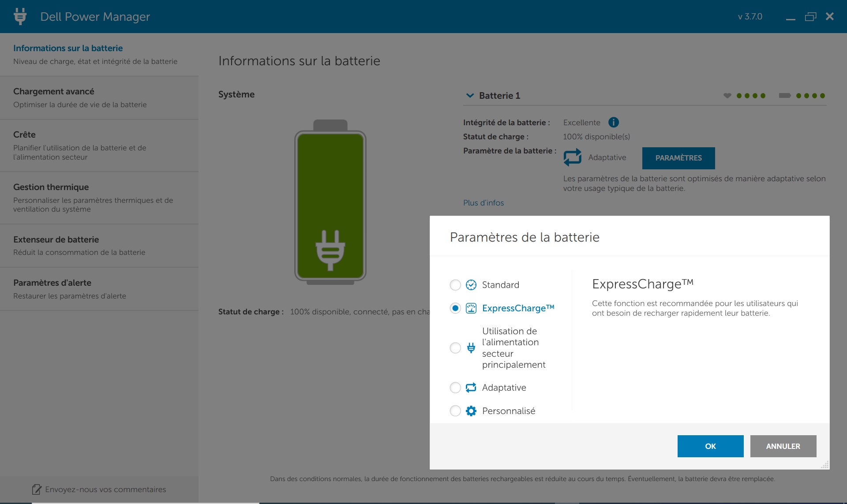This screenshot has width=847, height=504.
Task: Open Chargement avancé section
Action: pos(99,97)
